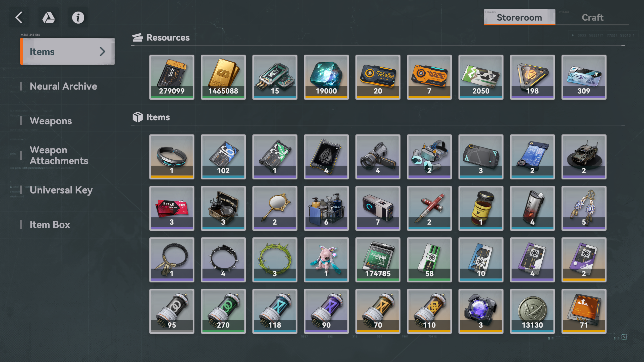Open the Neural Archive category
The height and width of the screenshot is (362, 644).
click(63, 86)
